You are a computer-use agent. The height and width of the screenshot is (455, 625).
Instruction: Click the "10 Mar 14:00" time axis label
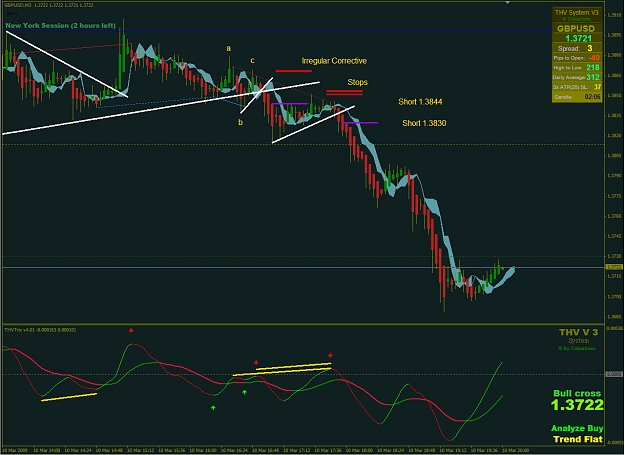tap(47, 451)
